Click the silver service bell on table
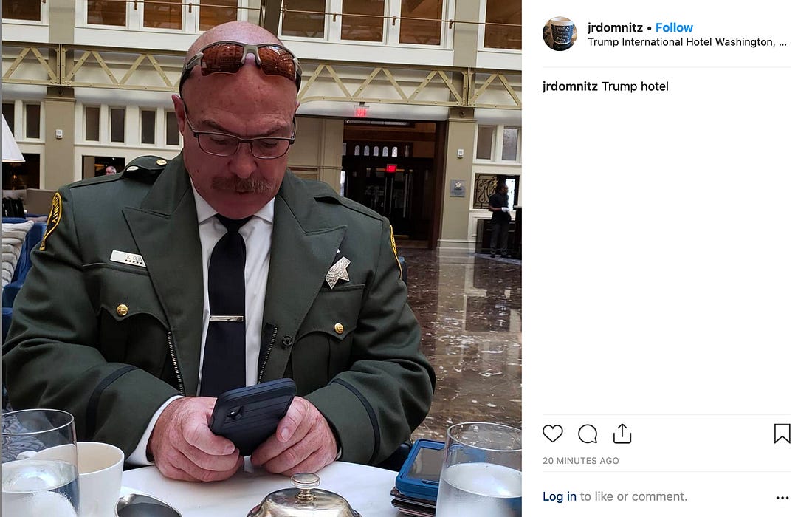 point(304,498)
